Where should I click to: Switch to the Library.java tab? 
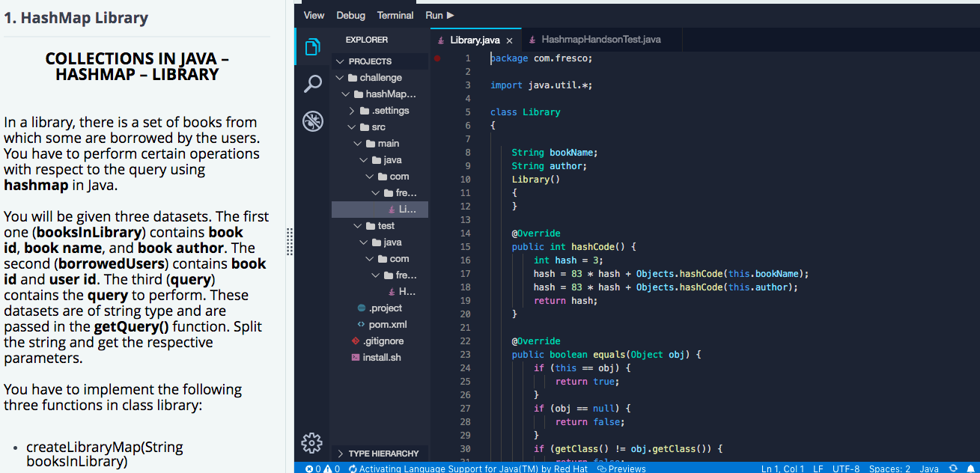[x=475, y=40]
